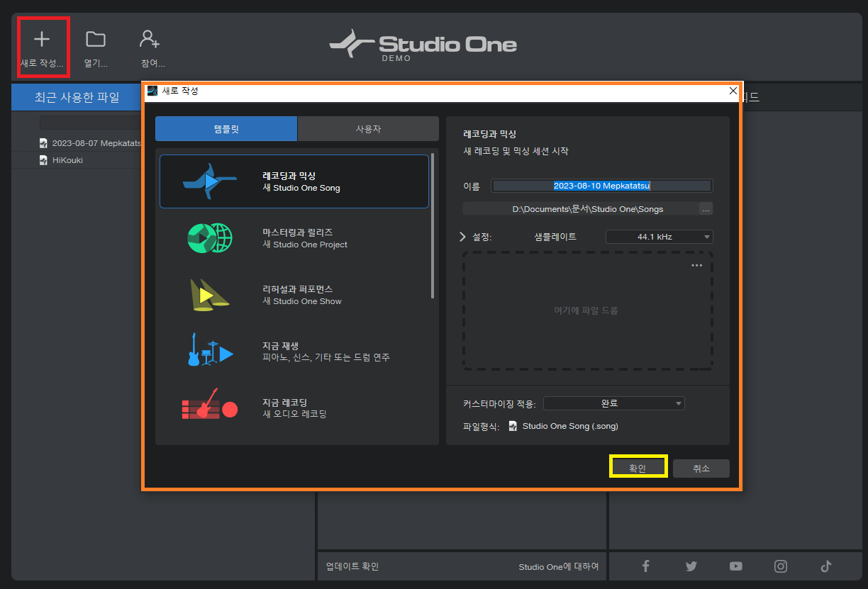The height and width of the screenshot is (589, 868).
Task: Open the TikTok icon link
Action: 825,566
